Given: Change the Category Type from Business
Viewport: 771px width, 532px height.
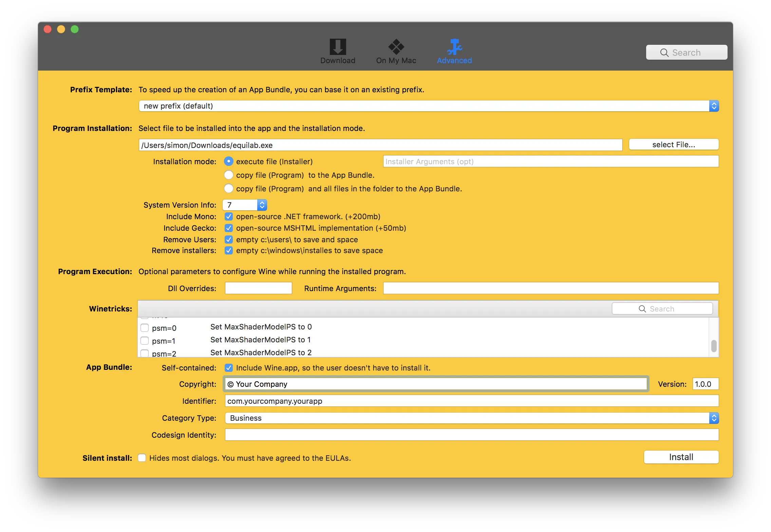Looking at the screenshot, I should (714, 418).
